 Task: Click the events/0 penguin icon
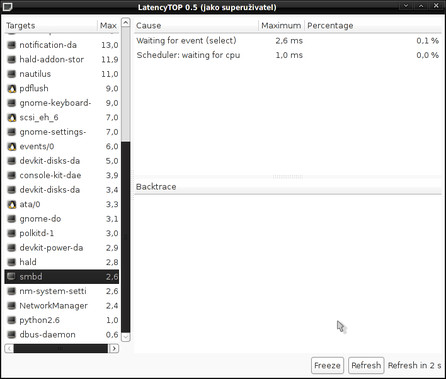coord(12,147)
